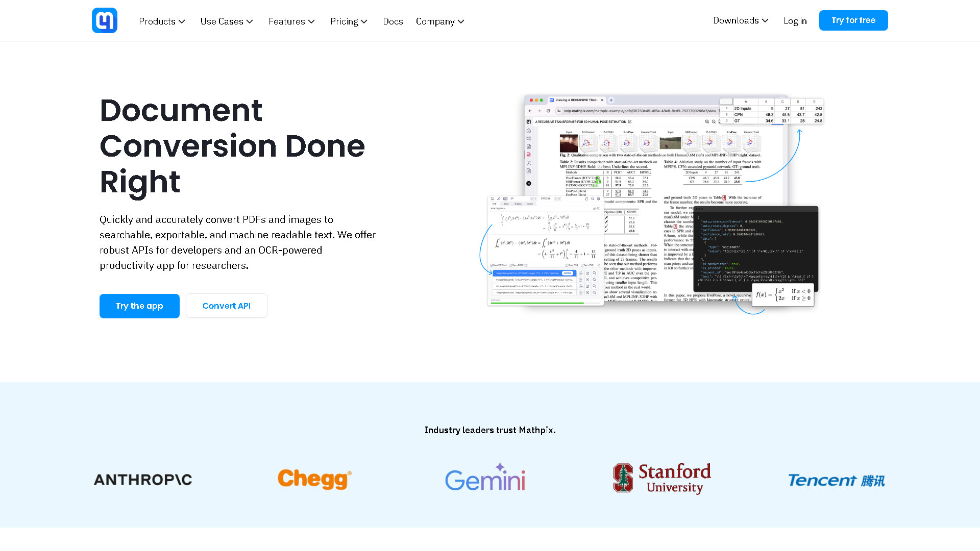Click the Try the app button
This screenshot has width=980, height=551.
[139, 306]
